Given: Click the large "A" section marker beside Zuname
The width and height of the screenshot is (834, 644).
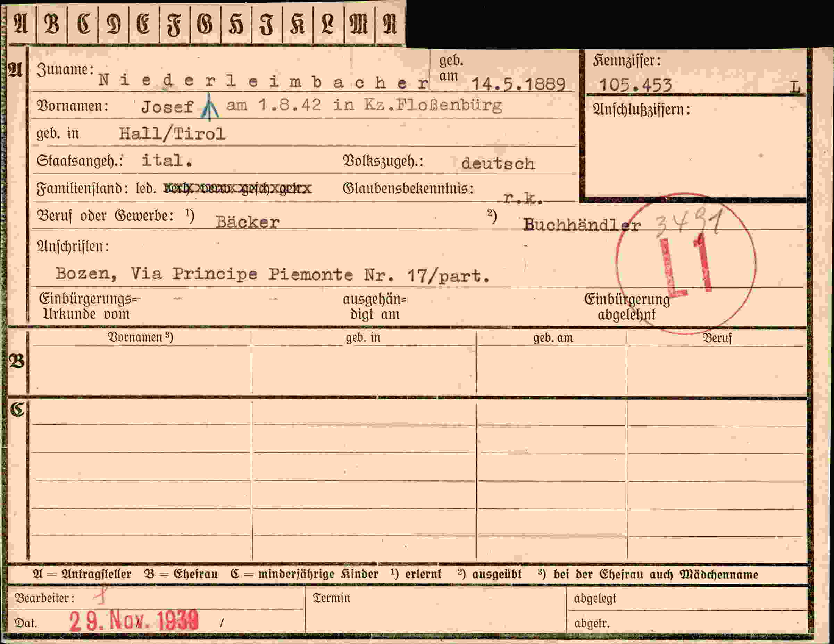Looking at the screenshot, I should click(x=15, y=70).
